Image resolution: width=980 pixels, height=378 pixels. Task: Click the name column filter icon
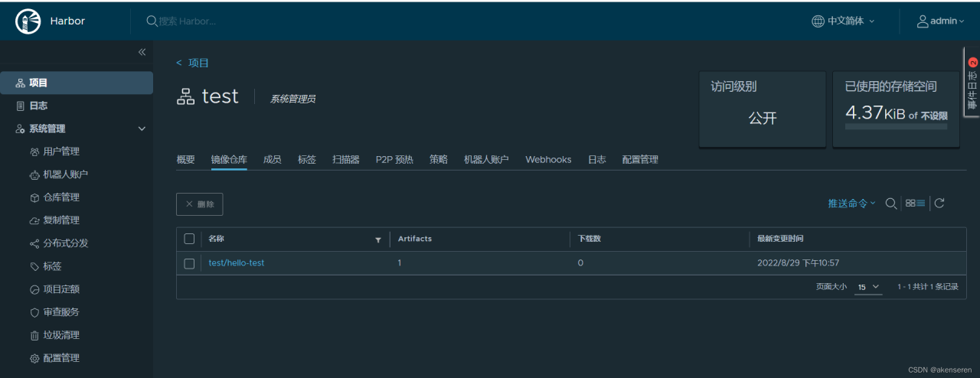[378, 240]
